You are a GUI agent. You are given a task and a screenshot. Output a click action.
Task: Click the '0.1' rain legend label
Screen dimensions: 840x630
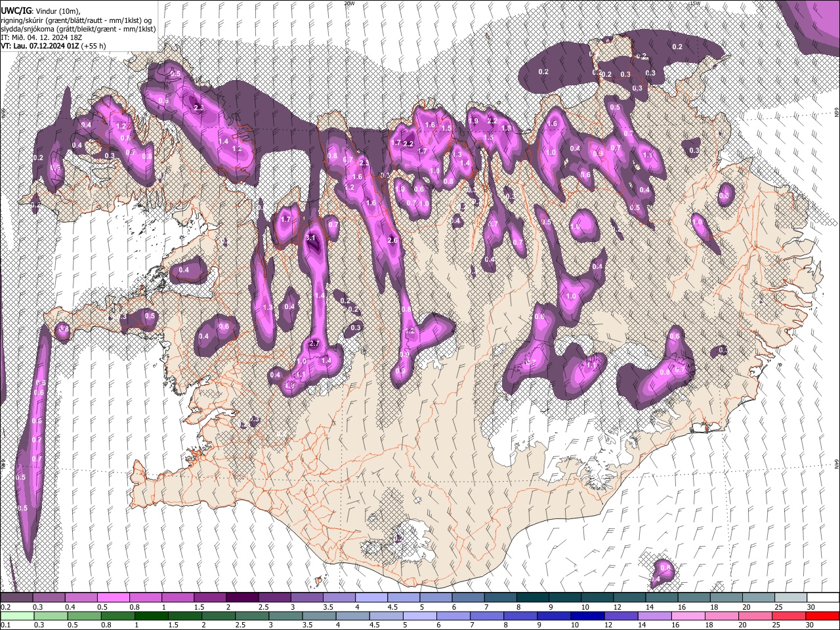click(5, 625)
